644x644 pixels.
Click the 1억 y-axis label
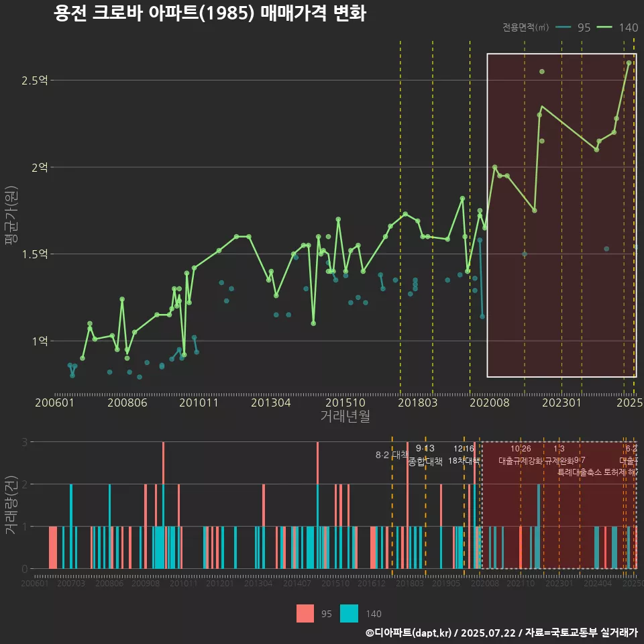click(40, 341)
